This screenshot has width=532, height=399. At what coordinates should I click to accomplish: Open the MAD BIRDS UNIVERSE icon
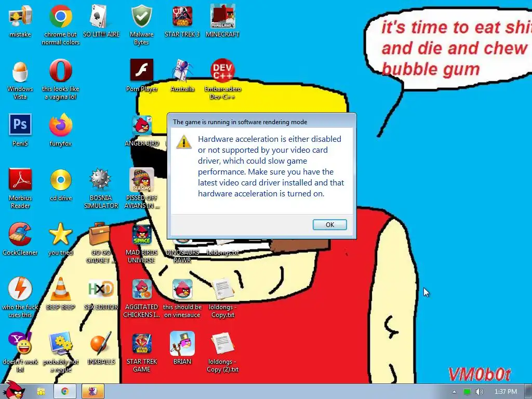point(141,235)
